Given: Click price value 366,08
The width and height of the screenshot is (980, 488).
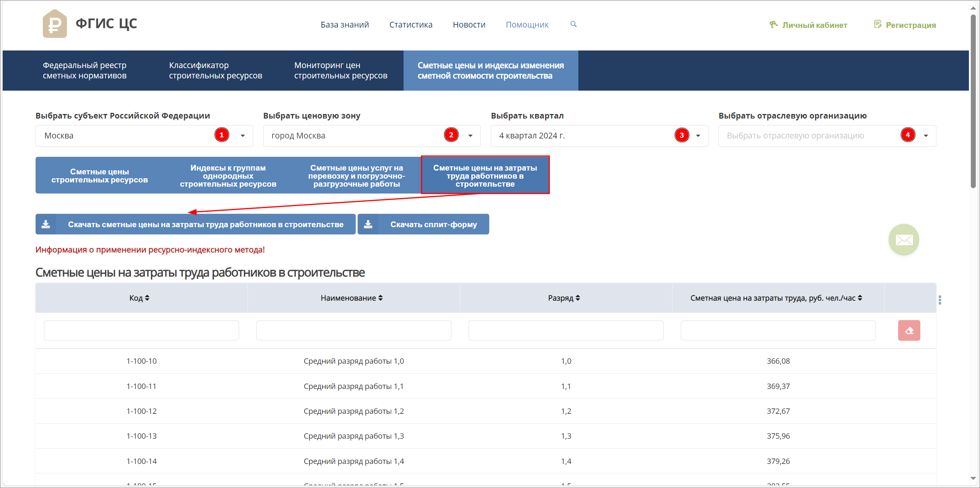Looking at the screenshot, I should pos(778,361).
